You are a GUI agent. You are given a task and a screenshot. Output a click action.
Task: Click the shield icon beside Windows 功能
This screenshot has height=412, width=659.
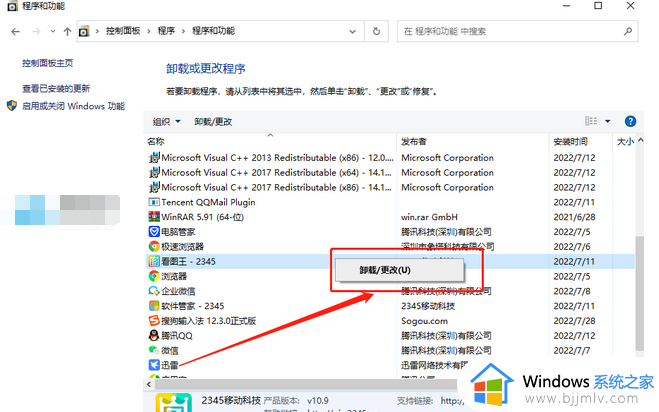tap(12, 106)
